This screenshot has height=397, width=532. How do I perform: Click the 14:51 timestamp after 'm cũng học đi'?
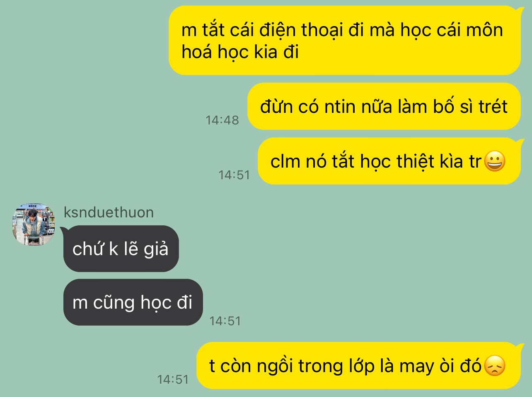[225, 321]
